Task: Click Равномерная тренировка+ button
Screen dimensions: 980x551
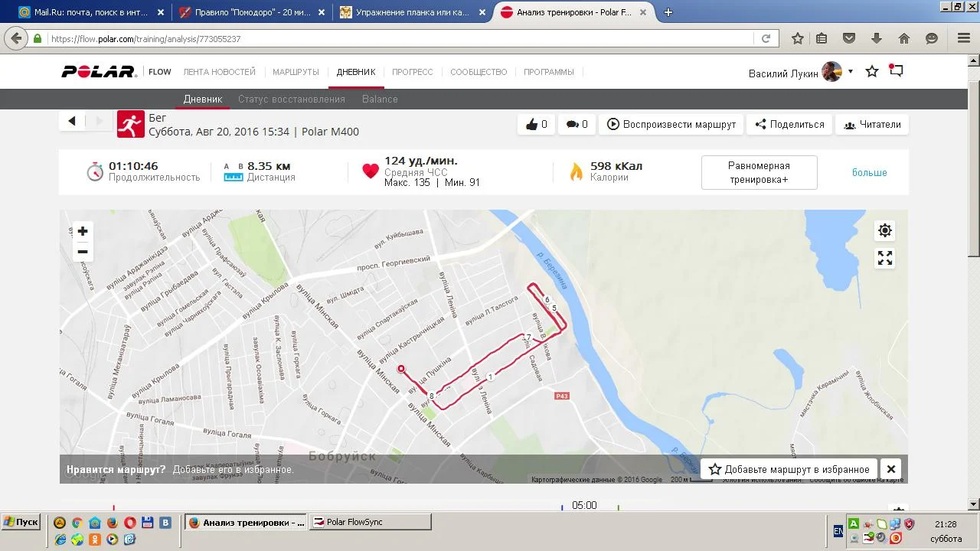Action: [x=759, y=172]
